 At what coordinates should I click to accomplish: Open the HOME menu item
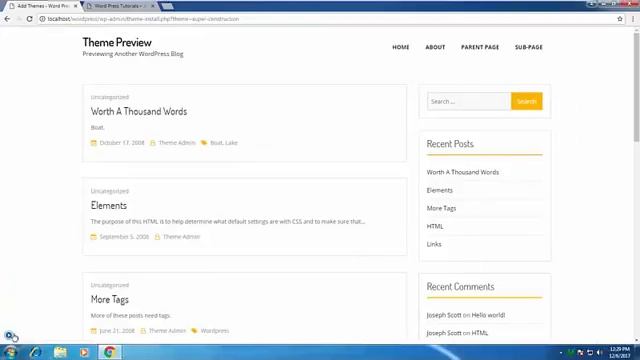[x=401, y=47]
